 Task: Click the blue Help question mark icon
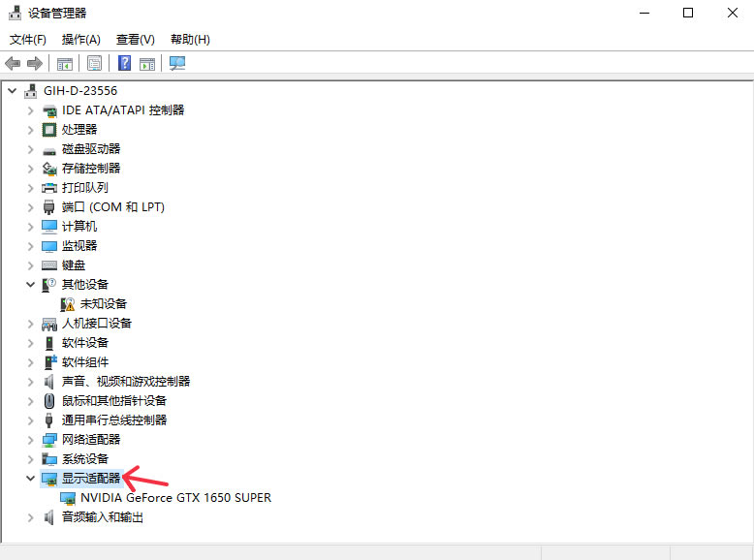click(x=125, y=63)
